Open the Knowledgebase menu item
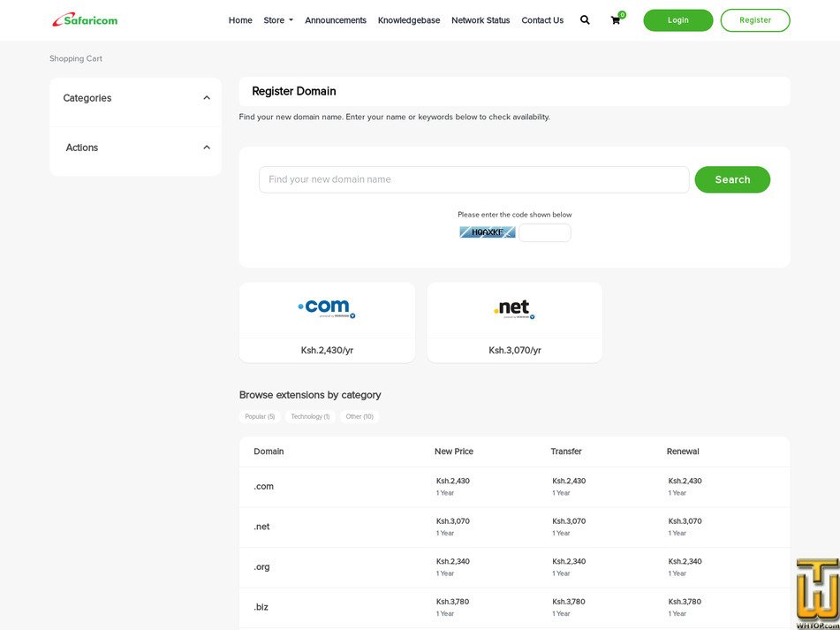The width and height of the screenshot is (840, 630). coord(409,20)
